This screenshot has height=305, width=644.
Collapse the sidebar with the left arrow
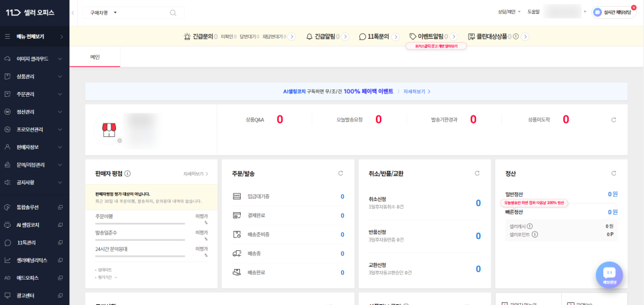pos(73,13)
